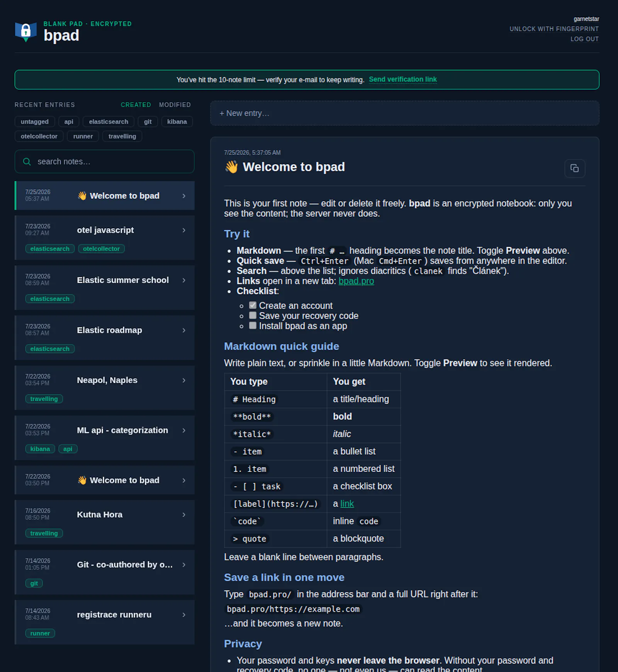Click the Try it heading
The height and width of the screenshot is (672, 618).
coord(237,234)
